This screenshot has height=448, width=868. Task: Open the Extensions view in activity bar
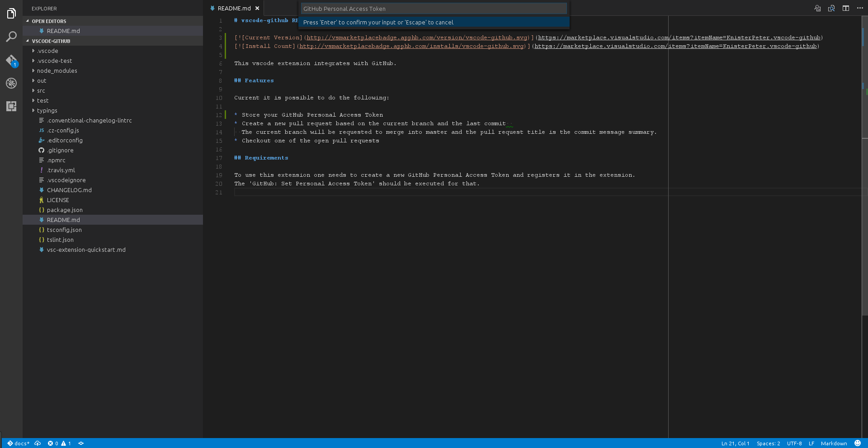11,106
